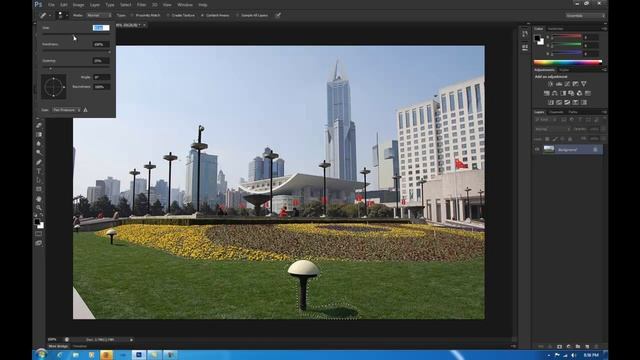Viewport: 640px width, 360px height.
Task: Toggle Quick Mask mode icon
Action: [39, 234]
